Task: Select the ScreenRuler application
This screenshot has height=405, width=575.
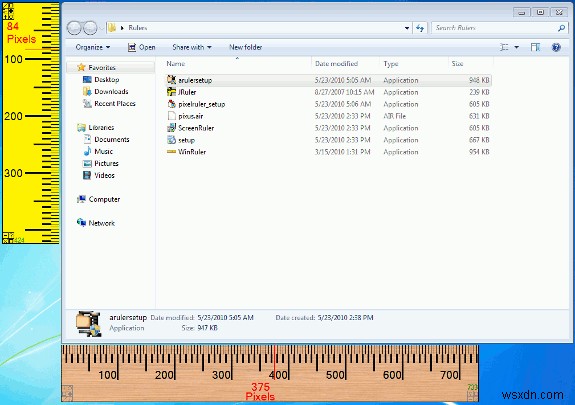Action: (x=329, y=128)
